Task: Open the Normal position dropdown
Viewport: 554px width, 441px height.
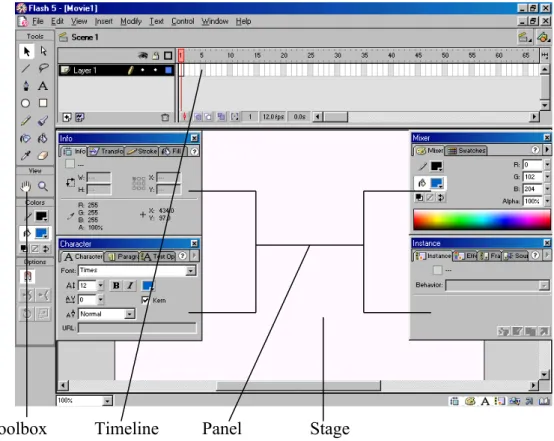Action: (x=130, y=314)
